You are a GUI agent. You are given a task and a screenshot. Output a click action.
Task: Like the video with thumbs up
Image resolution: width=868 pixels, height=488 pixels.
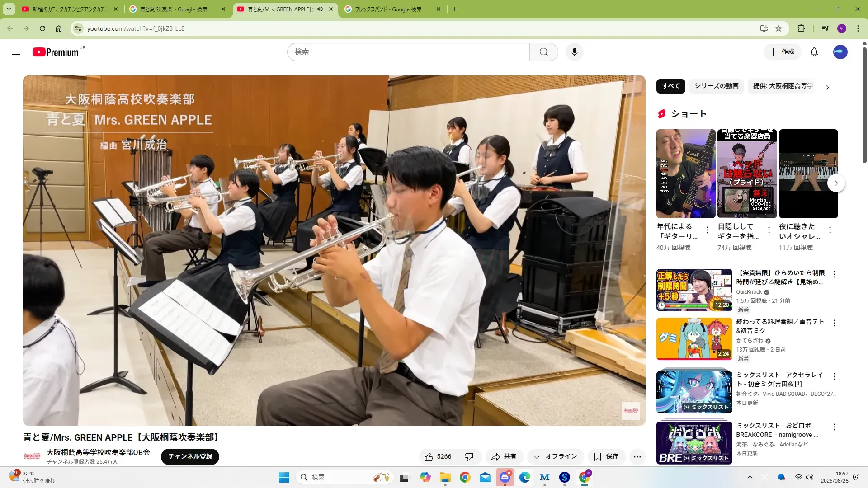(x=438, y=457)
